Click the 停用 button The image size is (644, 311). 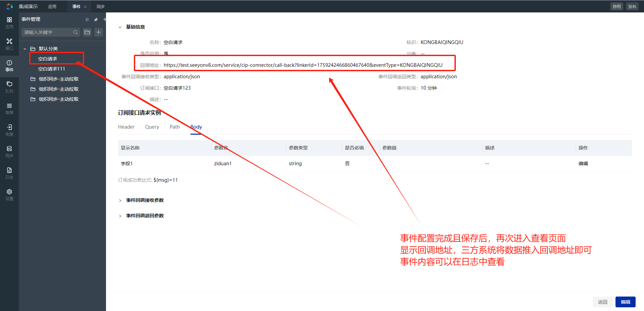coord(617,6)
